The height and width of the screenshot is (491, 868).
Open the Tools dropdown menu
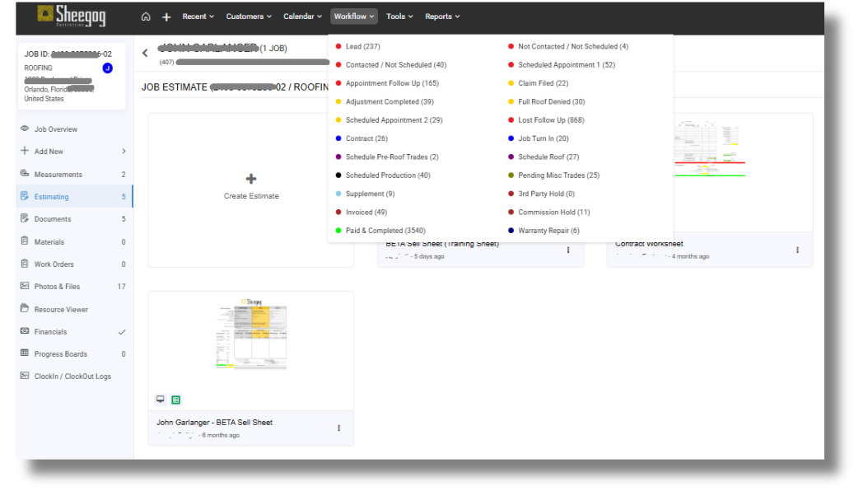tap(399, 16)
